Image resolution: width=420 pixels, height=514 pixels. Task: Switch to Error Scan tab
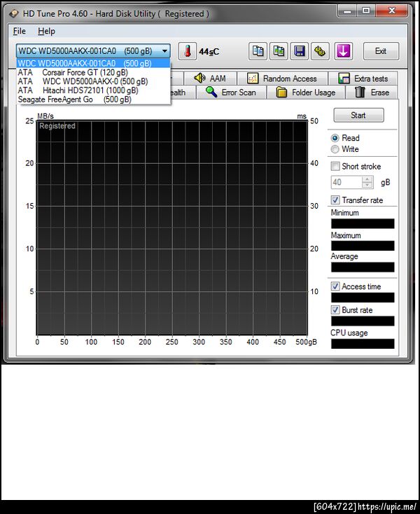(x=231, y=92)
